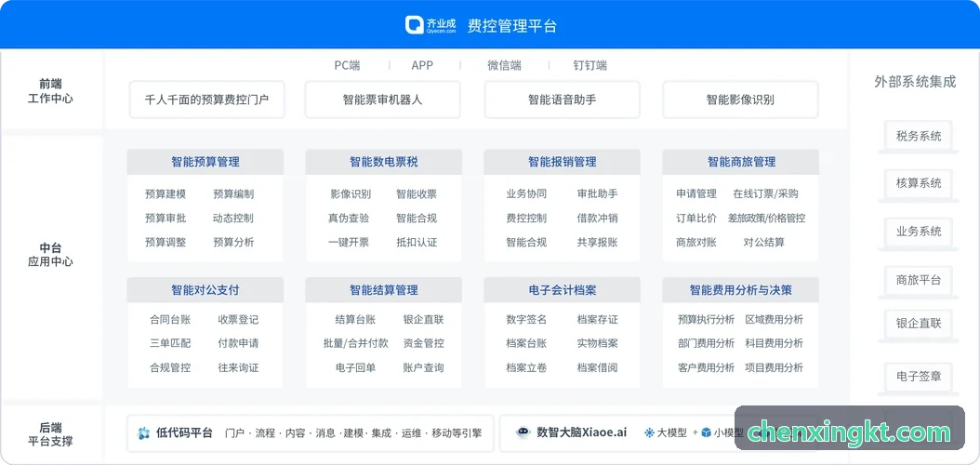Viewport: 980px width, 465px height.
Task: Click the 电子签章 integration item
Action: click(x=918, y=377)
